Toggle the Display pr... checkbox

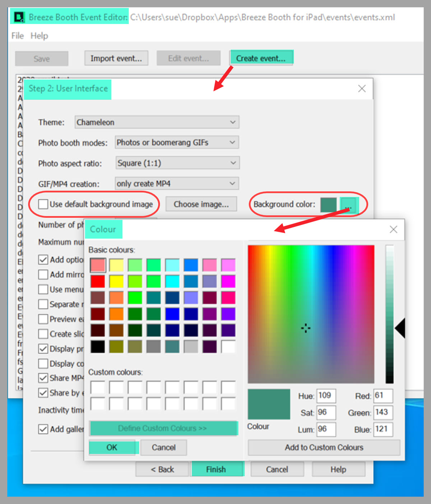[43, 349]
